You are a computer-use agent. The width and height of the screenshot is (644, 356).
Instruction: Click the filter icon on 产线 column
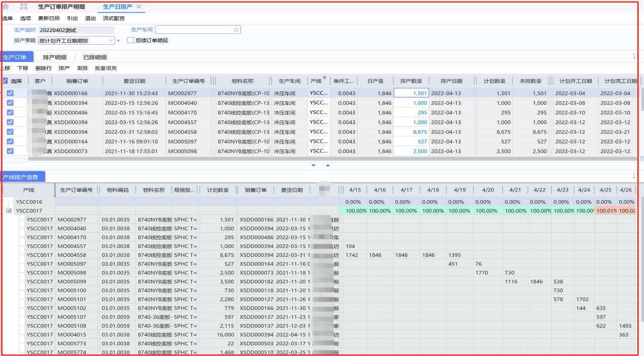324,78
